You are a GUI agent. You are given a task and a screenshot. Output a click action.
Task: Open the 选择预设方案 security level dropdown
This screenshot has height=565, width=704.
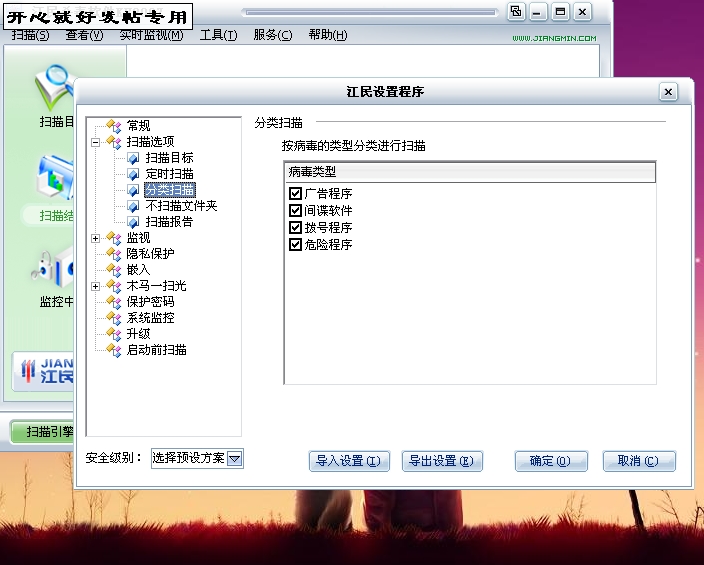pos(235,459)
